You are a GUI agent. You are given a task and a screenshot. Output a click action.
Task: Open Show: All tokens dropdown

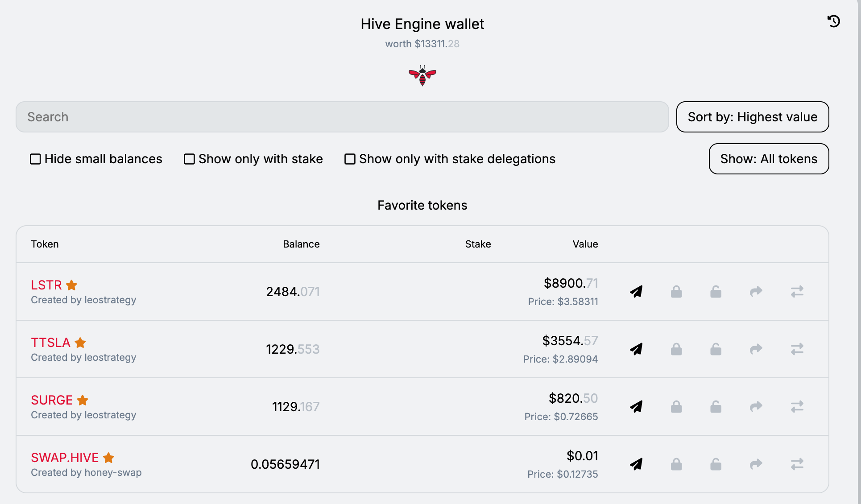click(768, 159)
